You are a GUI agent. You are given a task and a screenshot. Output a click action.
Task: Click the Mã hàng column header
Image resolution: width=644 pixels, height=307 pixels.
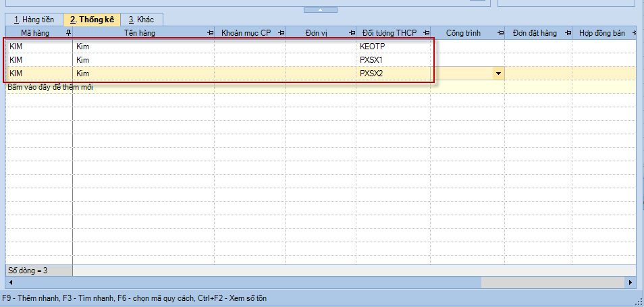click(39, 33)
